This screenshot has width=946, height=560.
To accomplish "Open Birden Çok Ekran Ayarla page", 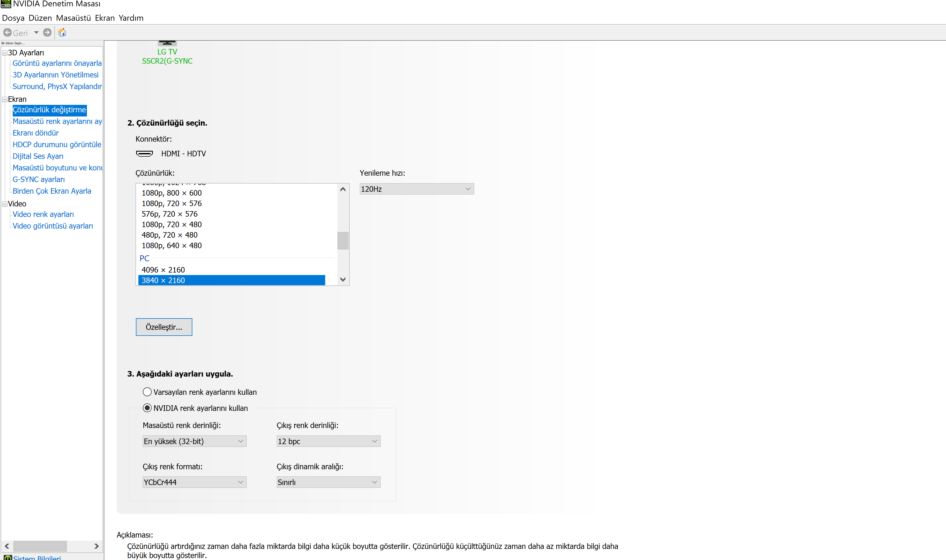I will [52, 191].
